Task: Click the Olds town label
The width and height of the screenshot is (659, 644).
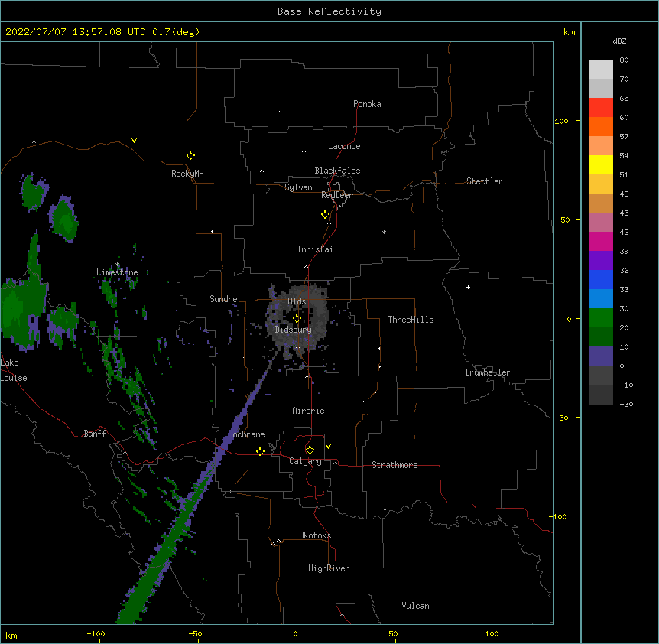Action: pyautogui.click(x=297, y=301)
